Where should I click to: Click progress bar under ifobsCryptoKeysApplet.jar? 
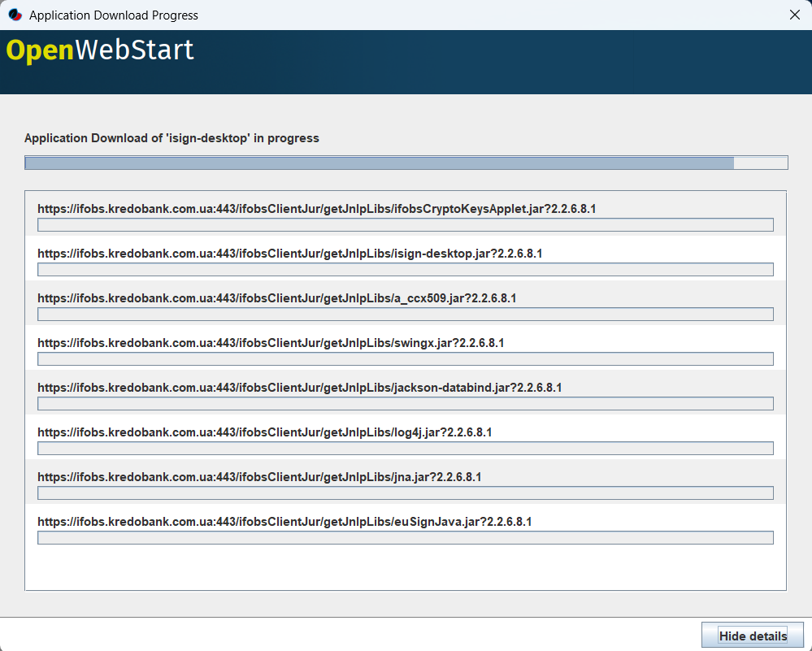pos(406,225)
